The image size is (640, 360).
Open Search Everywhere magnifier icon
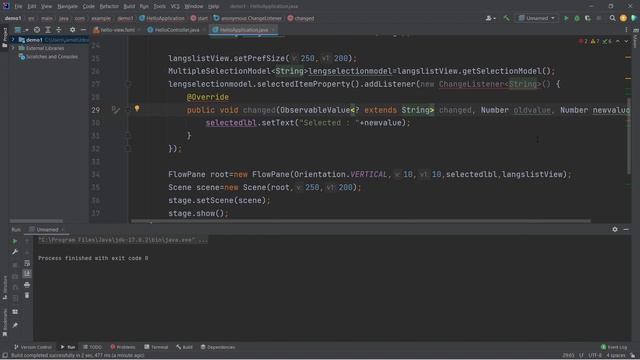612,18
